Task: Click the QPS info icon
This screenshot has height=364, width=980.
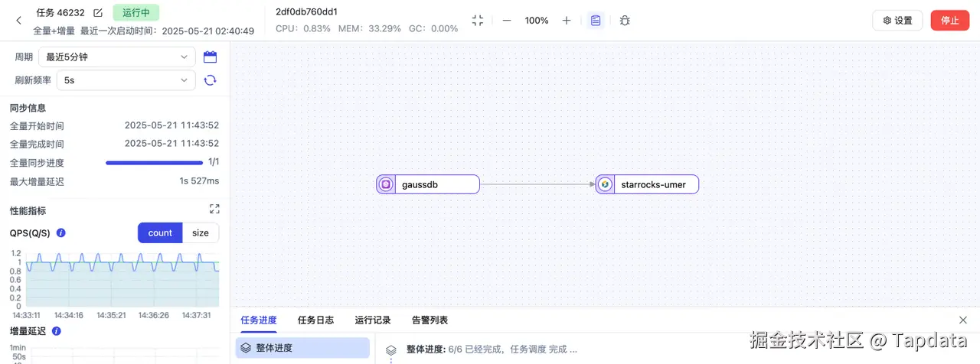Action: pos(61,233)
